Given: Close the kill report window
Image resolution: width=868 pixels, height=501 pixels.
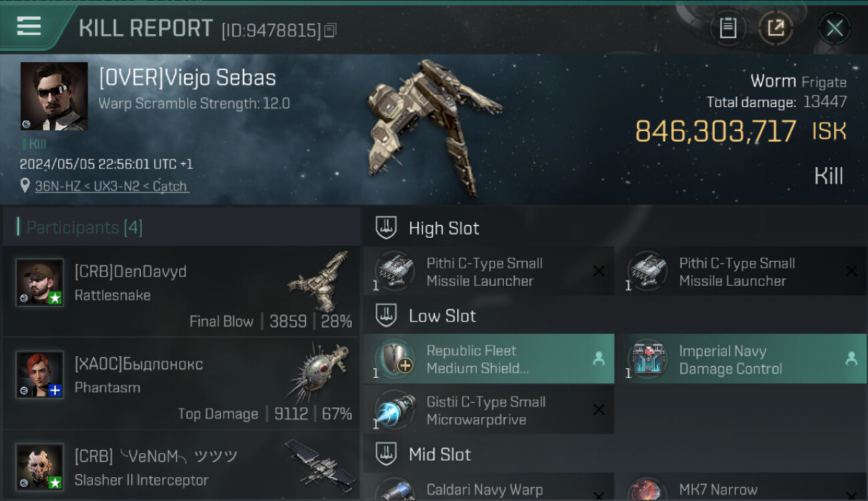Looking at the screenshot, I should (835, 28).
